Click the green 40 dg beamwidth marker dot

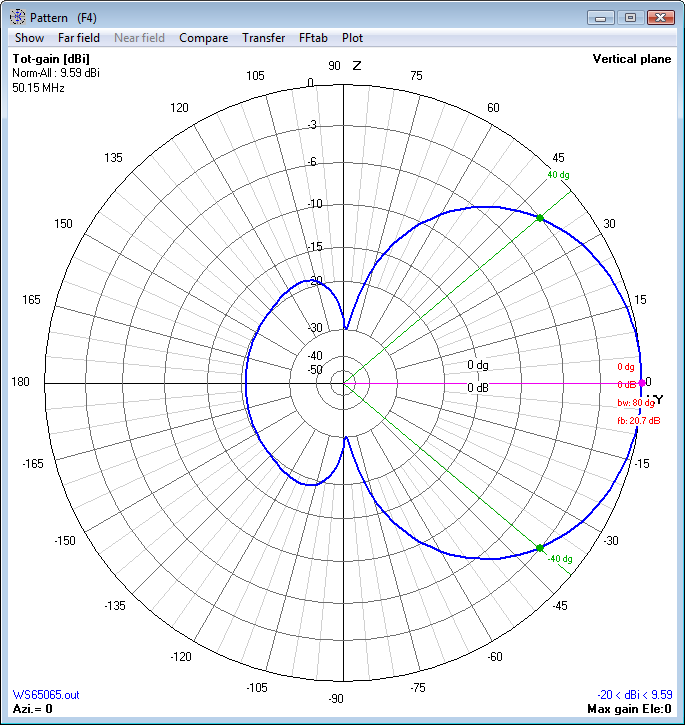coord(540,218)
